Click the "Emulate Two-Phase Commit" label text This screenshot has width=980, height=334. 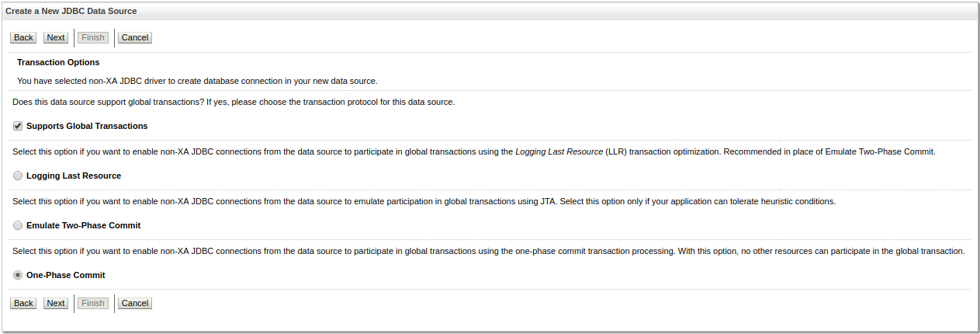(x=83, y=225)
